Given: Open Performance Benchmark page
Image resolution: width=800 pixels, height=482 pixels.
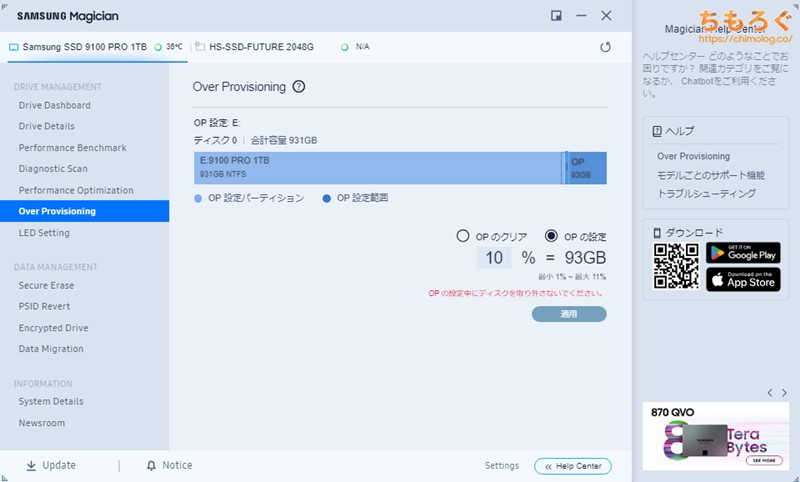Looking at the screenshot, I should tap(72, 147).
